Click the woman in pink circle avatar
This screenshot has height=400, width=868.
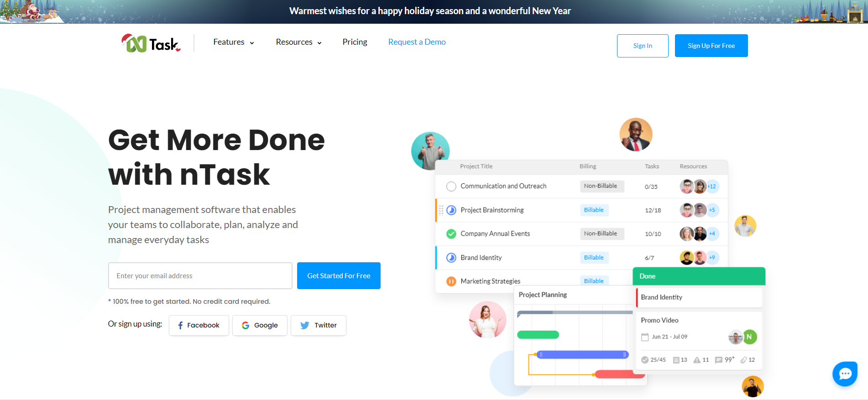point(487,319)
